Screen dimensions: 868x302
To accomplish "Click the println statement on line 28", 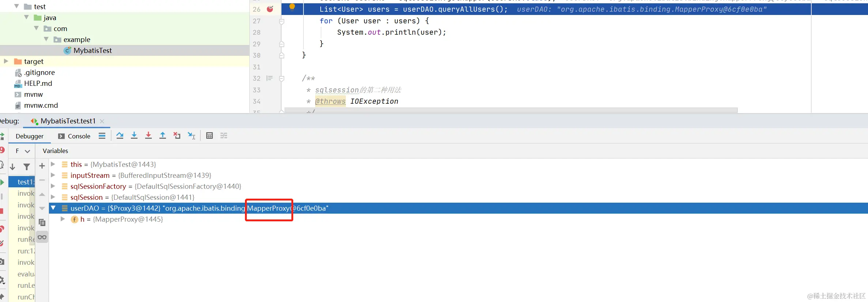I will [x=392, y=32].
